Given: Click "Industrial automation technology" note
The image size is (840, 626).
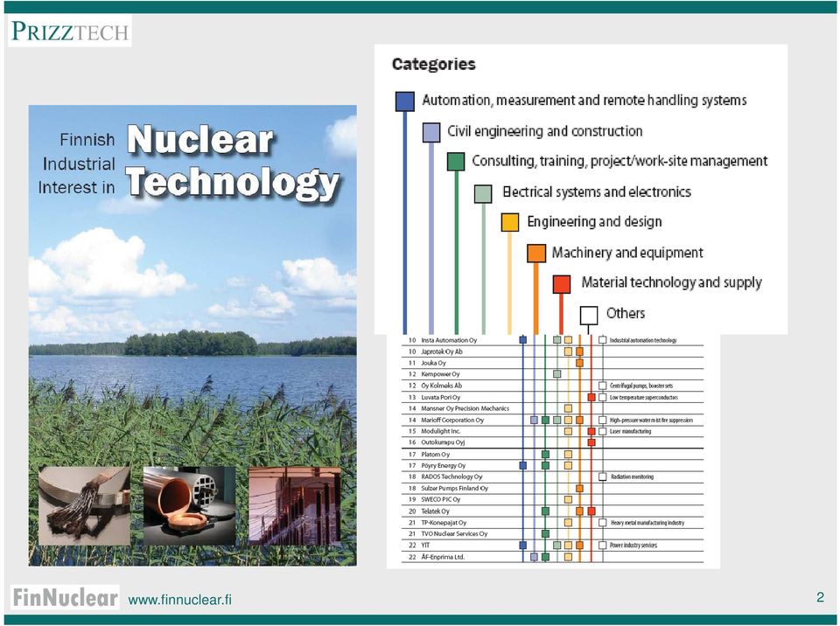Looking at the screenshot, I should 643,341.
